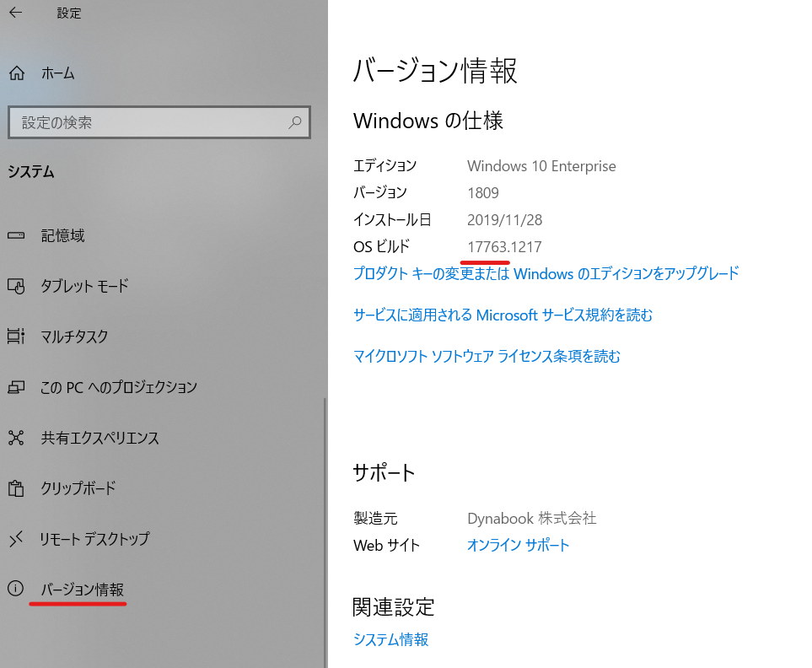The width and height of the screenshot is (812, 668).
Task: Click the 設定 window title
Action: 69,13
